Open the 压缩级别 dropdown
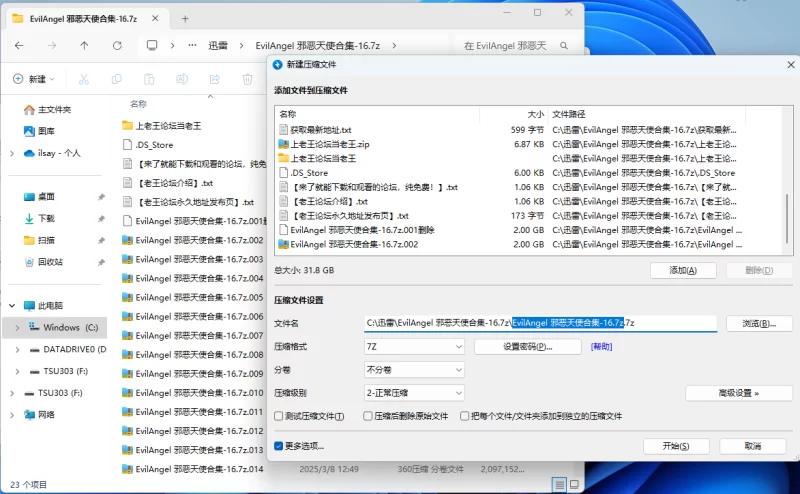Image resolution: width=800 pixels, height=494 pixels. click(414, 393)
